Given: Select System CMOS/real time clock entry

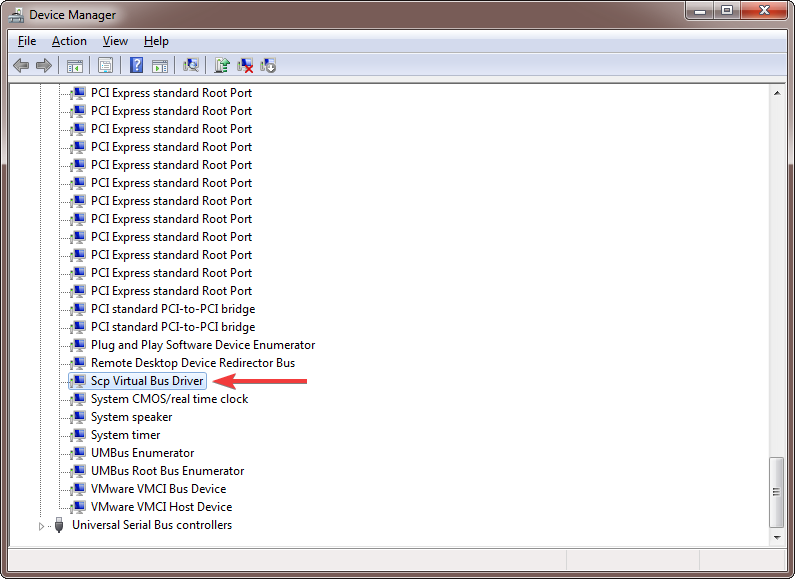Looking at the screenshot, I should pos(169,399).
